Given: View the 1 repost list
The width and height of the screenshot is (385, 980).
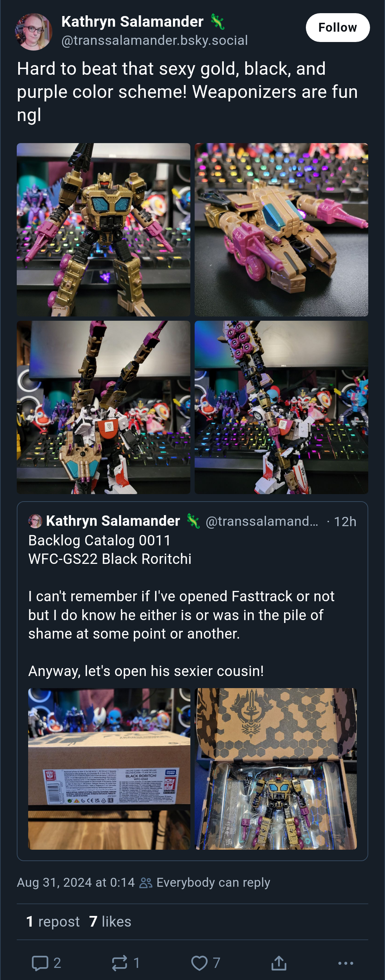Looking at the screenshot, I should 53,921.
